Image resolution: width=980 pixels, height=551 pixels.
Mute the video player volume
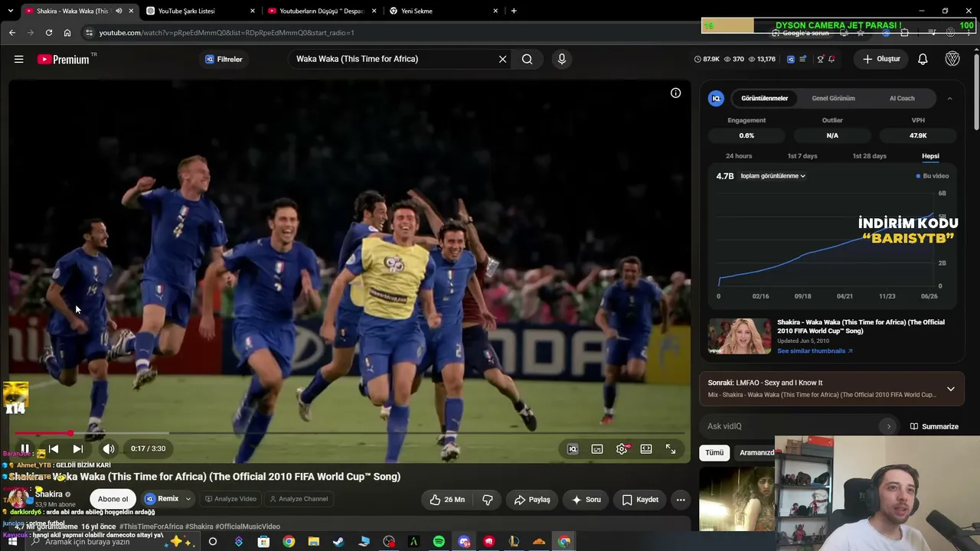pyautogui.click(x=109, y=449)
